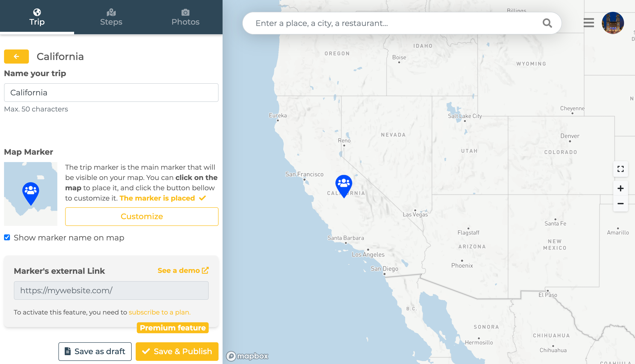Click Save & Publish button
The image size is (635, 364).
tap(177, 351)
